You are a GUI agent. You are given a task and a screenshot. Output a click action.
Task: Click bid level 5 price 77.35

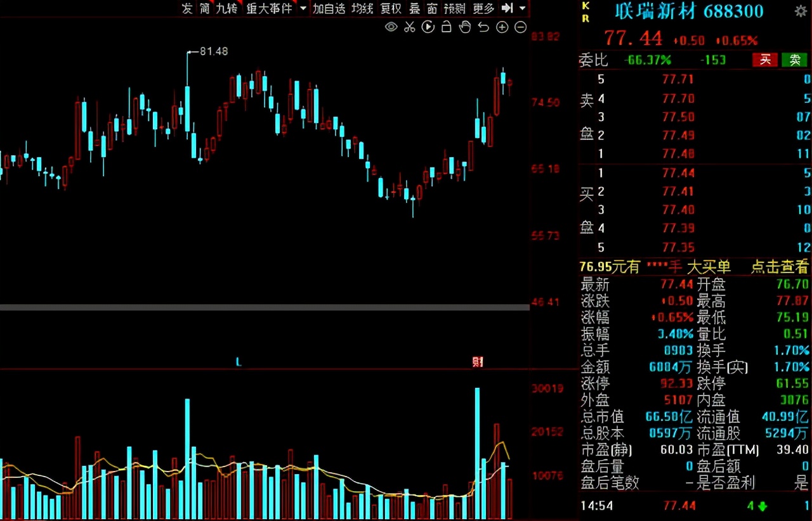point(678,247)
